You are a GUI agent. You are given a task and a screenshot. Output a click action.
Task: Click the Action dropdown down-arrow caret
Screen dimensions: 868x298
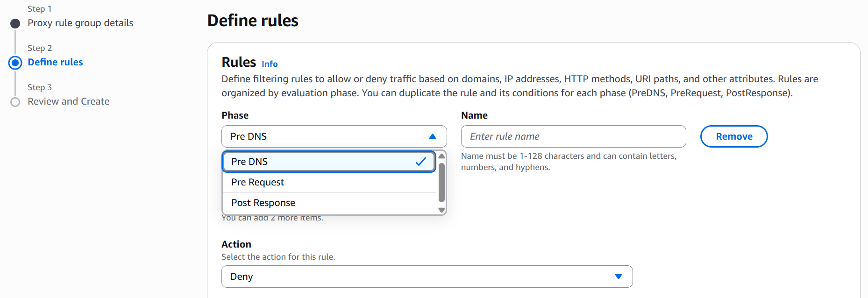click(618, 277)
